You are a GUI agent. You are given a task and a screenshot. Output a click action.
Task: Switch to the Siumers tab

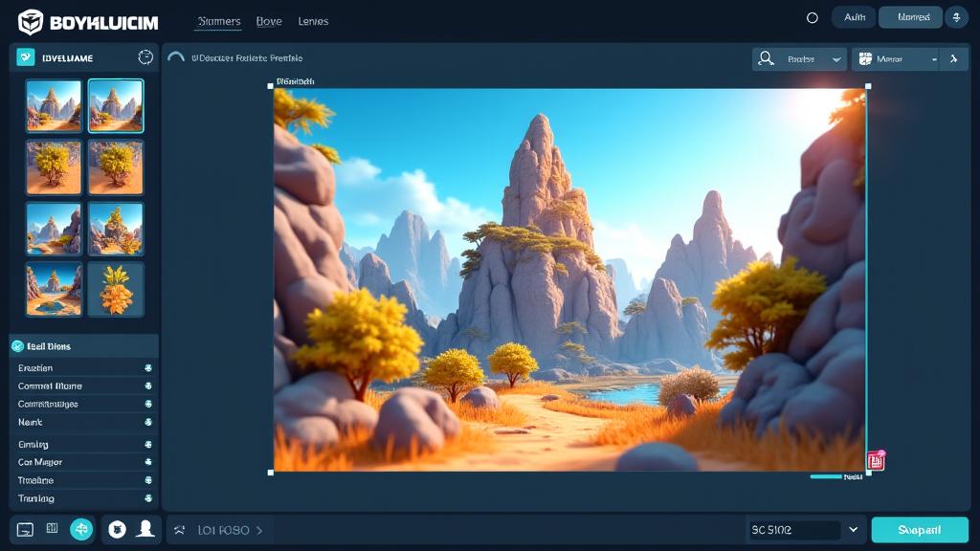pyautogui.click(x=218, y=21)
